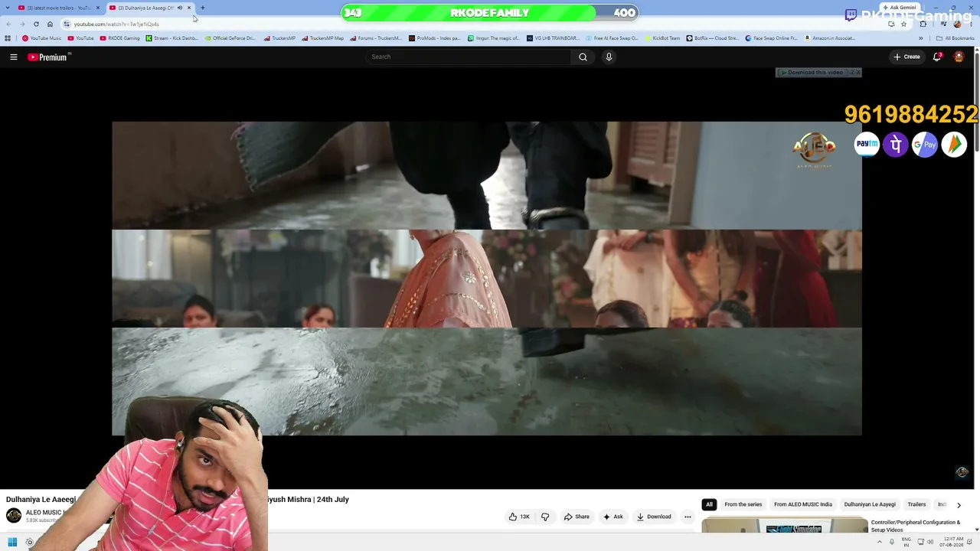Go to YouTube Premium home logo

pos(49,57)
